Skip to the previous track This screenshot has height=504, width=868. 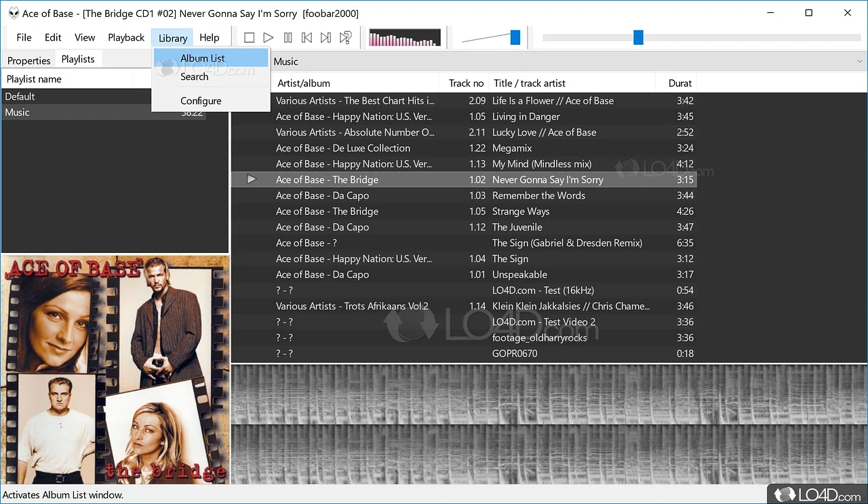pyautogui.click(x=307, y=38)
